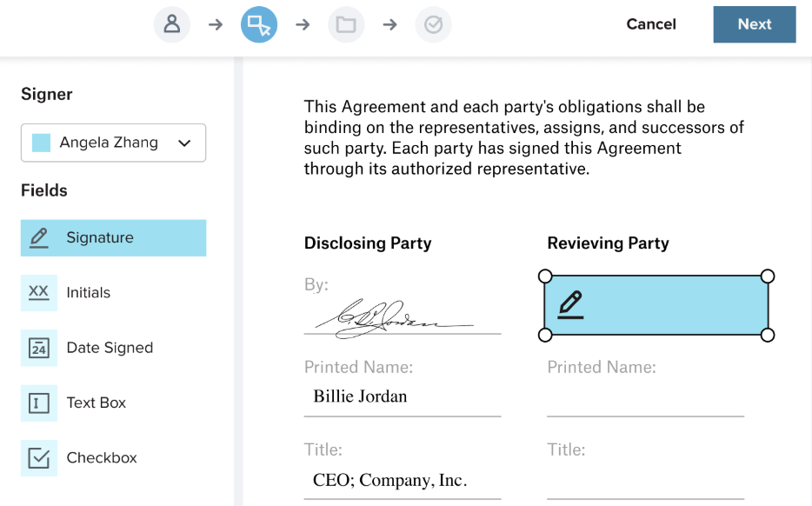
Task: Select the Text Box field icon
Action: pos(39,403)
